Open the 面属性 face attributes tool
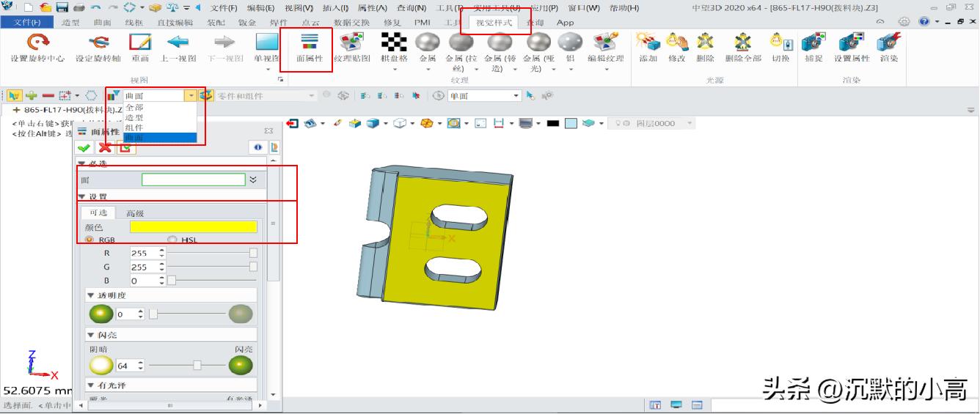The width and height of the screenshot is (980, 414). pos(309,48)
